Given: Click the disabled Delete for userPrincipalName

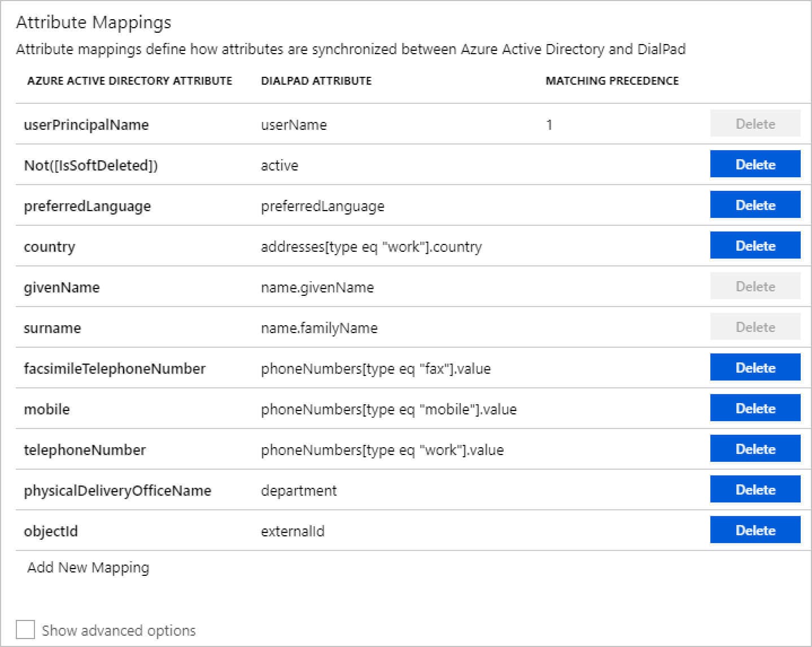Looking at the screenshot, I should pyautogui.click(x=755, y=124).
